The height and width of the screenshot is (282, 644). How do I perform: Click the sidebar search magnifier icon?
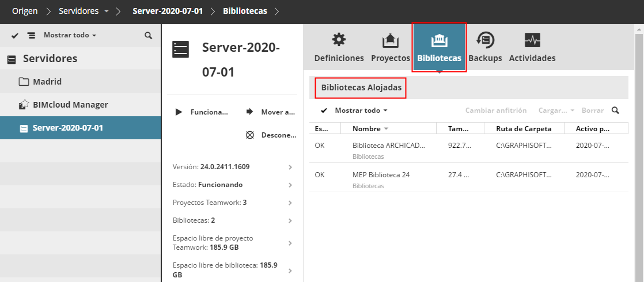pyautogui.click(x=148, y=35)
